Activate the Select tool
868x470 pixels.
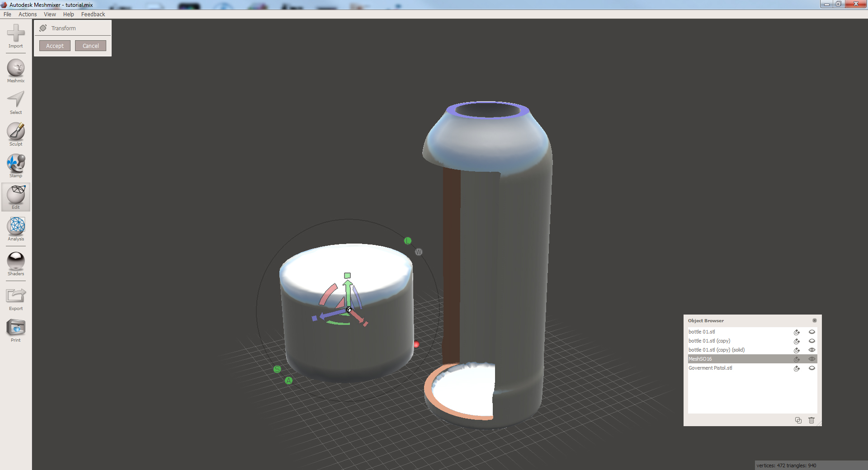pyautogui.click(x=16, y=103)
